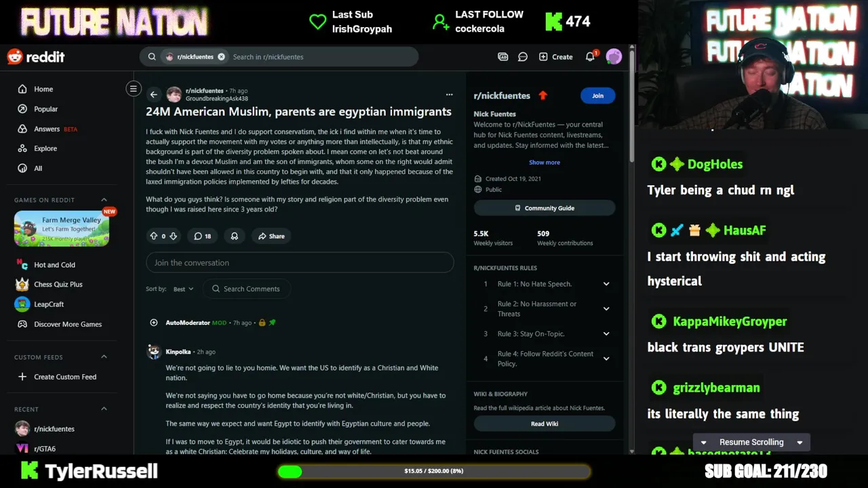Screen dimensions: 868x488
Task: Open the notifications bell
Action: 591,57
